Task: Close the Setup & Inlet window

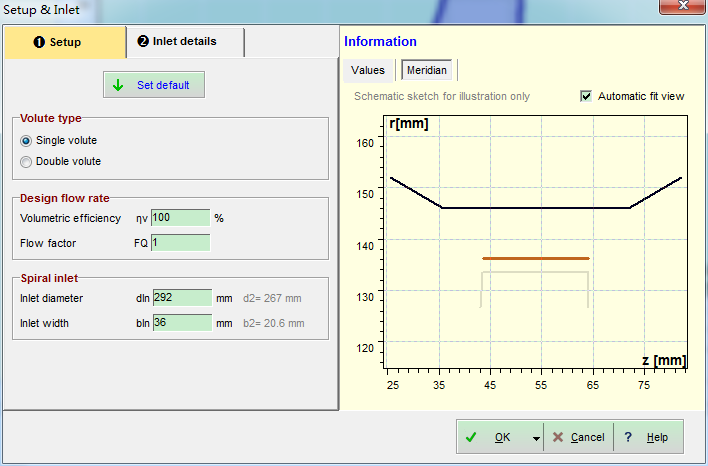Action: 683,6
